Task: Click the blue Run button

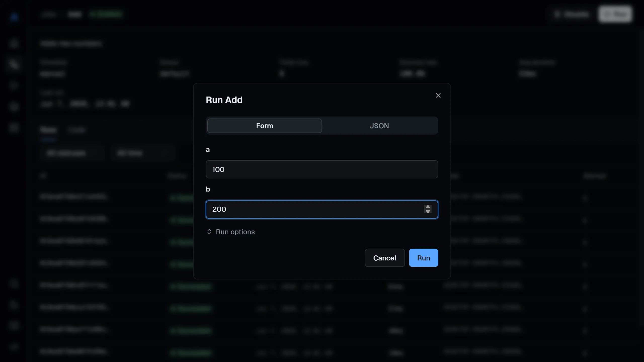Action: tap(423, 258)
